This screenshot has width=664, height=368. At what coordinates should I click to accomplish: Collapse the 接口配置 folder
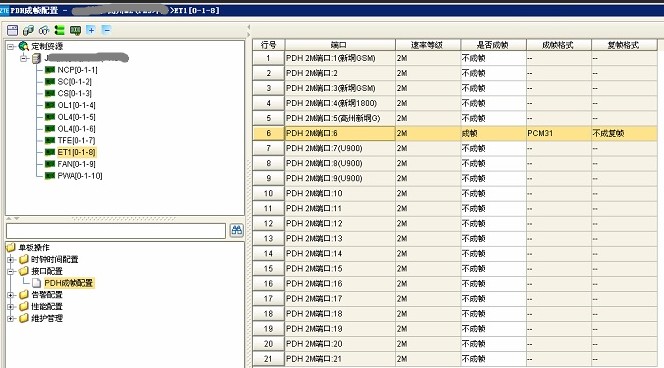click(x=11, y=271)
